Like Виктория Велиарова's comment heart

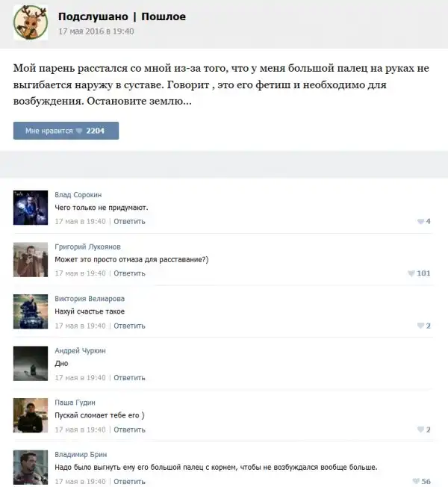420,326
